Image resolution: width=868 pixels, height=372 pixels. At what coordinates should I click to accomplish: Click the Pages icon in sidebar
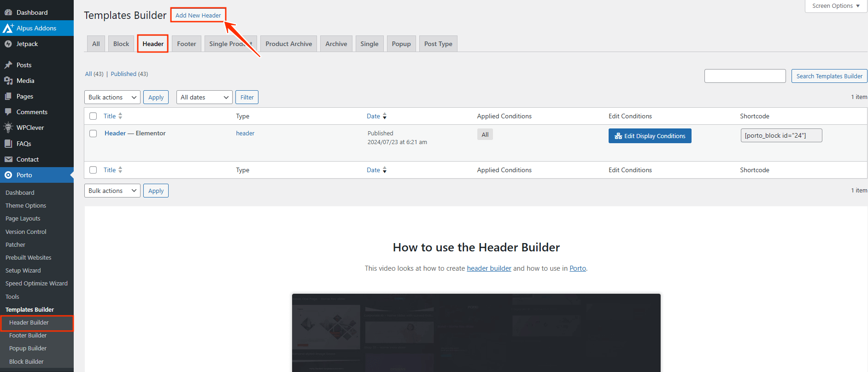(x=8, y=96)
